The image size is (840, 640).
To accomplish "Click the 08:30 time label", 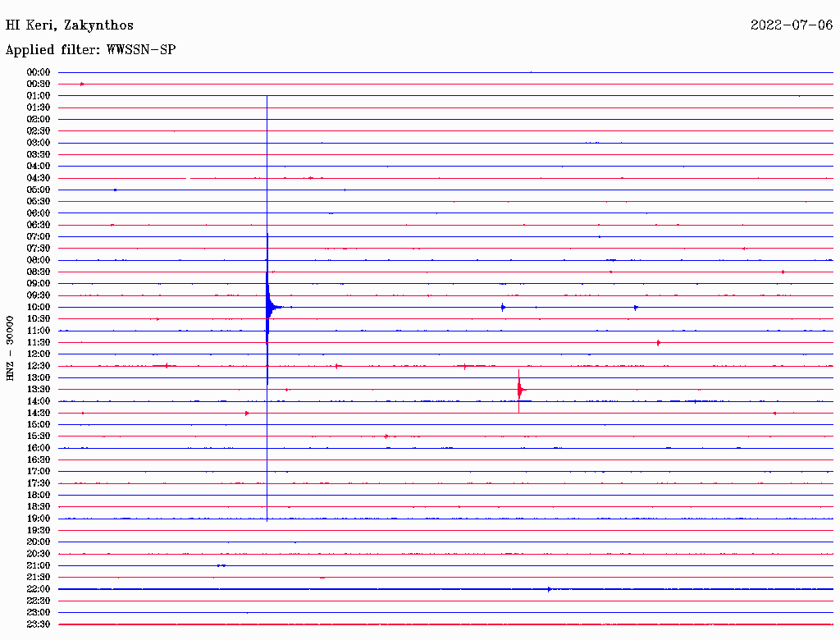I will (39, 272).
